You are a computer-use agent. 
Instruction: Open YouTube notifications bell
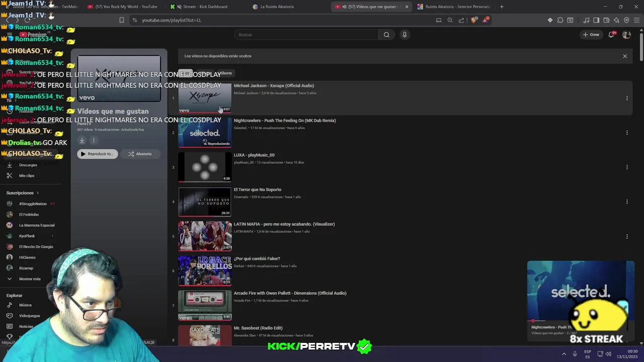[x=611, y=35]
